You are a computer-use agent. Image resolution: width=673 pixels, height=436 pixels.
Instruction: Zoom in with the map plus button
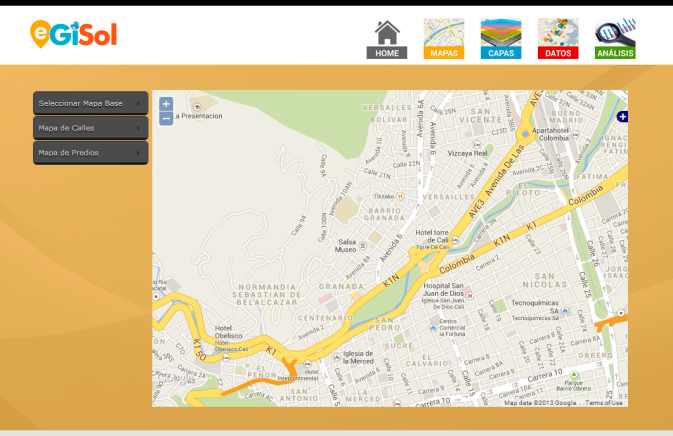[166, 104]
